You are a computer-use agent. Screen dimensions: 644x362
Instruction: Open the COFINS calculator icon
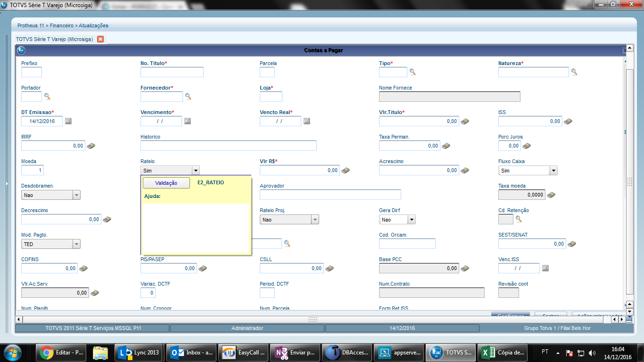pos(83,268)
